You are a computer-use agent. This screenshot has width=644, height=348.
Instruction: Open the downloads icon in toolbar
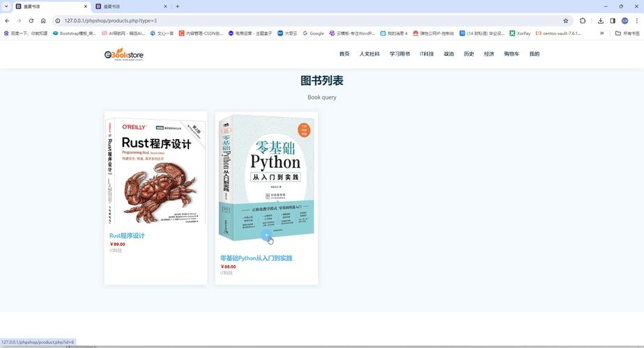click(601, 20)
